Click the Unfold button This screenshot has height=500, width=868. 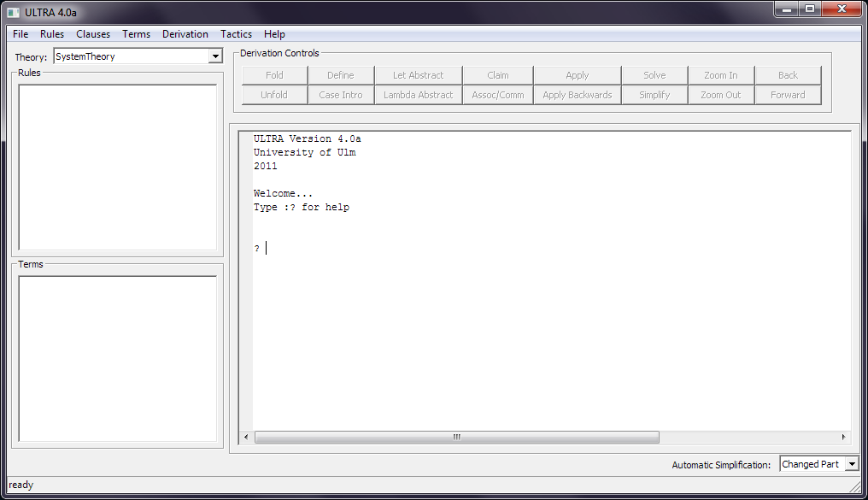click(274, 95)
